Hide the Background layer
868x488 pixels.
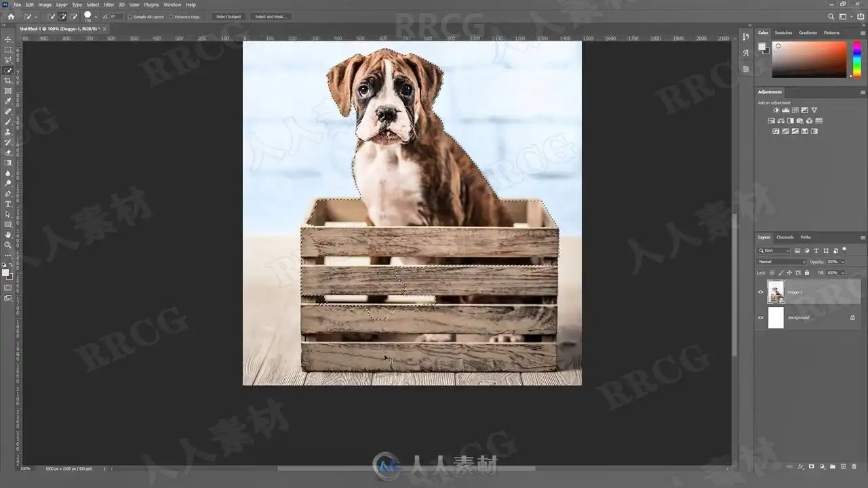click(761, 317)
